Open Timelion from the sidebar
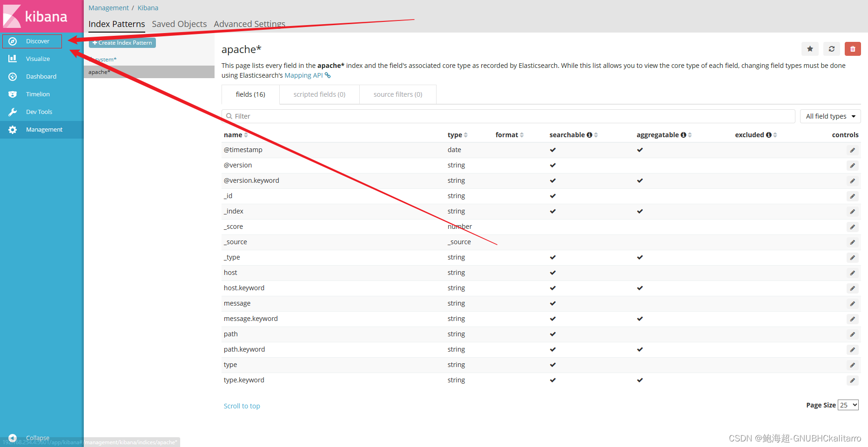This screenshot has width=868, height=447. [x=38, y=94]
